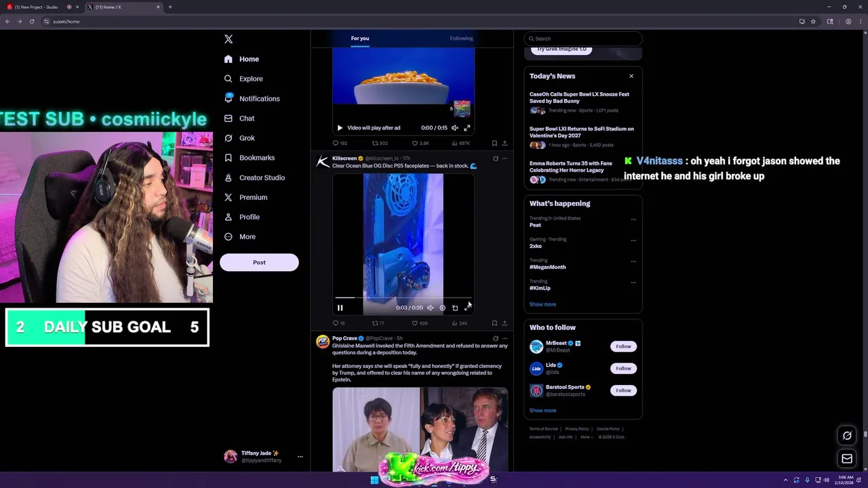Close the Today's News panel

[631, 76]
